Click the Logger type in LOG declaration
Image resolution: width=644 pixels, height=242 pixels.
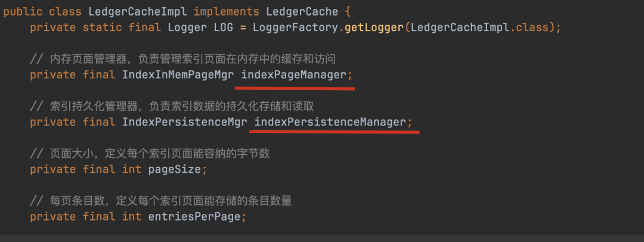[187, 28]
